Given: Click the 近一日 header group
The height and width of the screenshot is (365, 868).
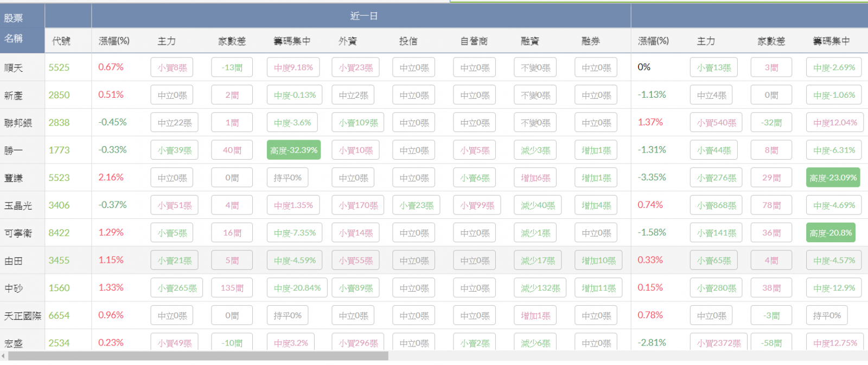Looking at the screenshot, I should click(x=363, y=16).
